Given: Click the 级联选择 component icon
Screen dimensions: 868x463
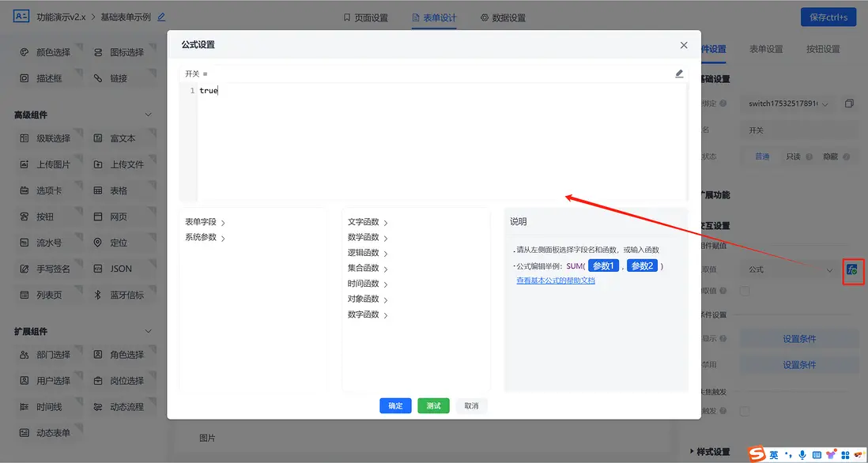Looking at the screenshot, I should point(24,138).
